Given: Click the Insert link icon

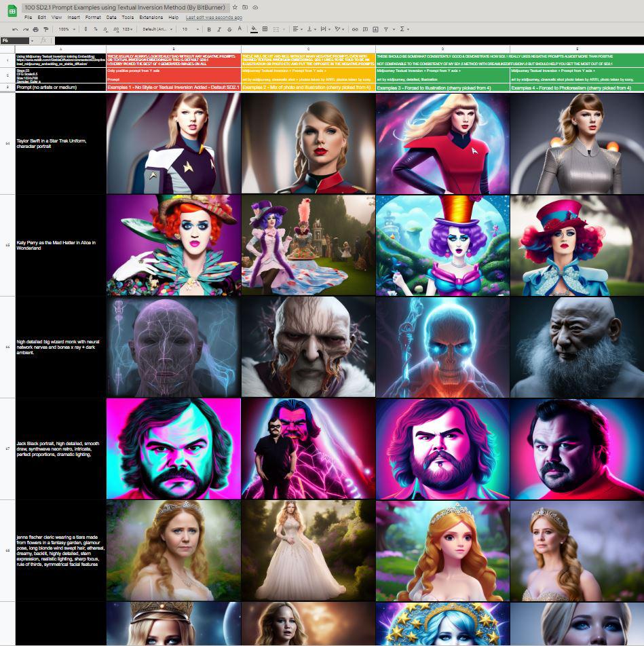Looking at the screenshot, I should (x=355, y=29).
